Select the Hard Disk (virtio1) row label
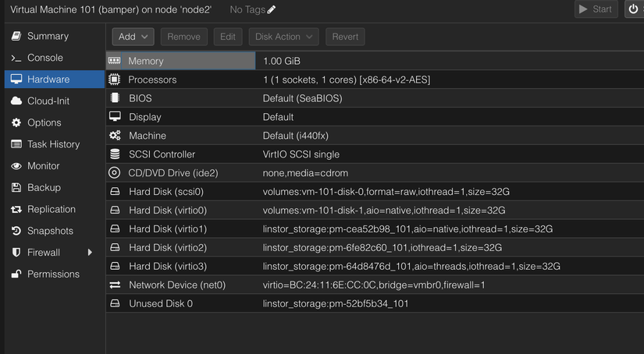Image resolution: width=644 pixels, height=354 pixels. (x=168, y=229)
